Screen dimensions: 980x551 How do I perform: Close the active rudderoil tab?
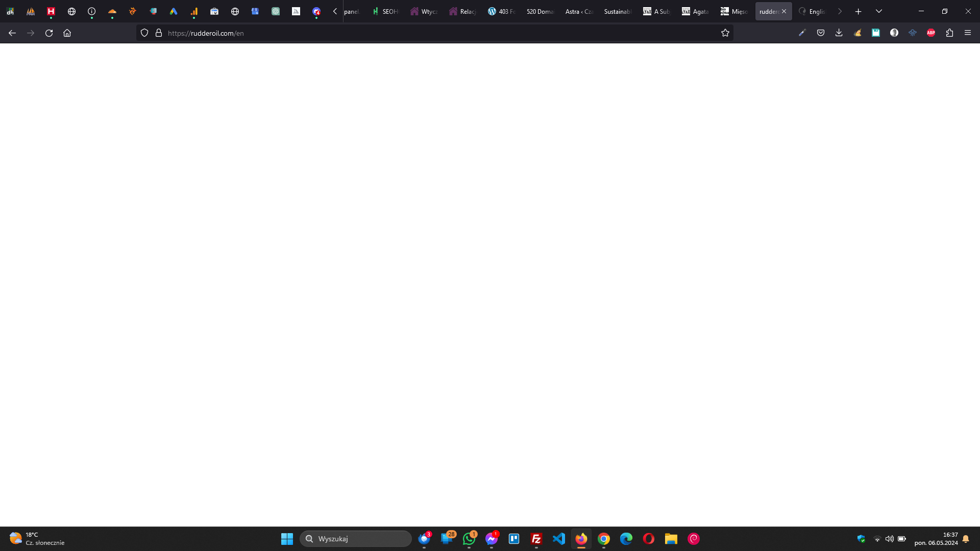(784, 11)
